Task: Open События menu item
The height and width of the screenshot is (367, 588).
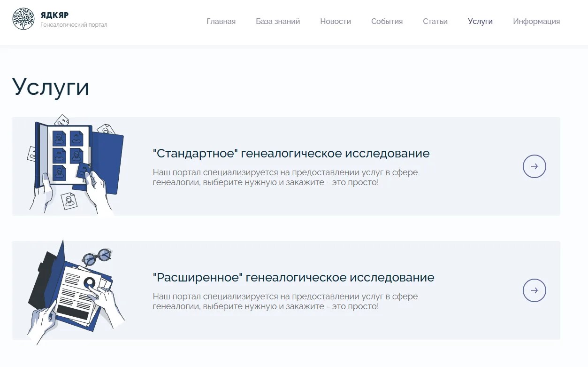Action: (x=387, y=21)
